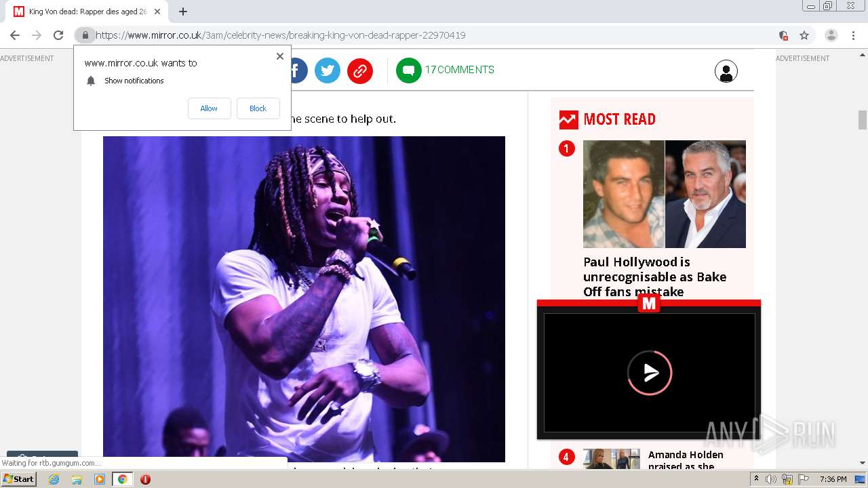Launch Internet Explorer from the taskbar
The image size is (868, 488).
(x=54, y=479)
